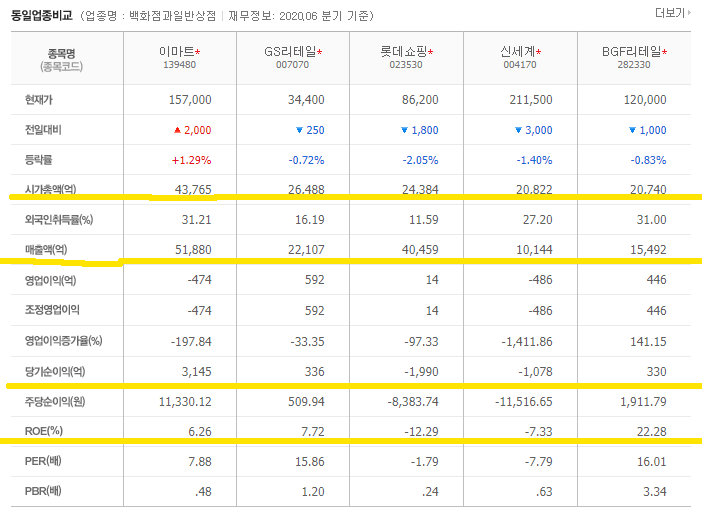Click the blue down arrow next to 1,800

404,130
